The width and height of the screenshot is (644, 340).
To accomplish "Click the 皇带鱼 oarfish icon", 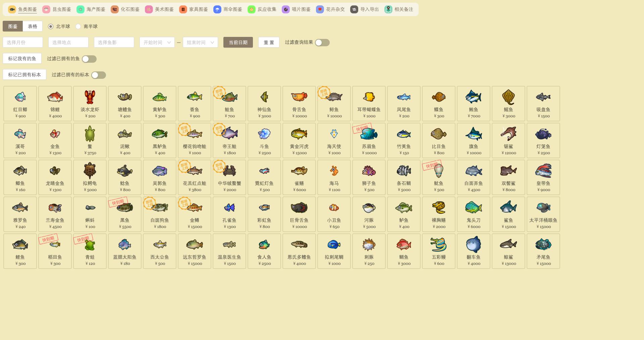I will click(x=543, y=171).
